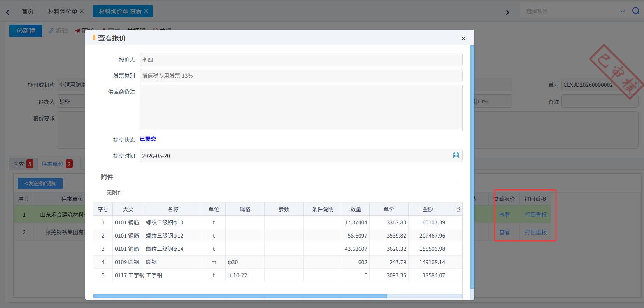Click the dialog's vertical scrollbar

click(x=472, y=166)
